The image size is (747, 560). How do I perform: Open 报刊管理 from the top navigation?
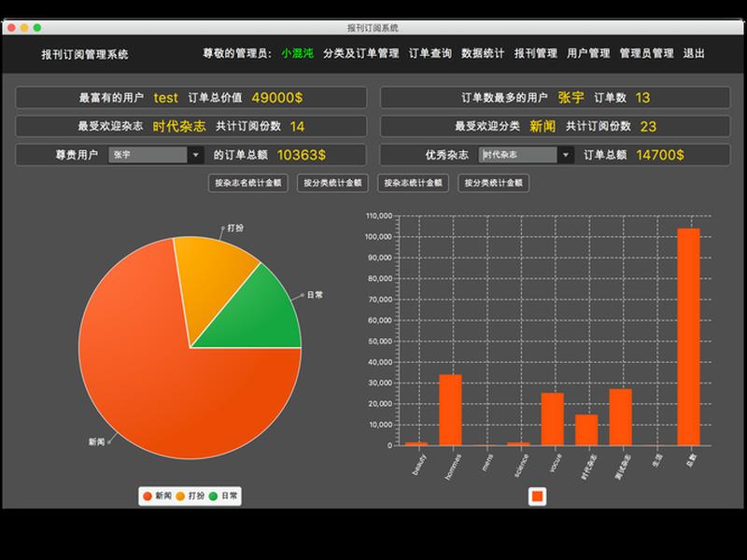535,53
